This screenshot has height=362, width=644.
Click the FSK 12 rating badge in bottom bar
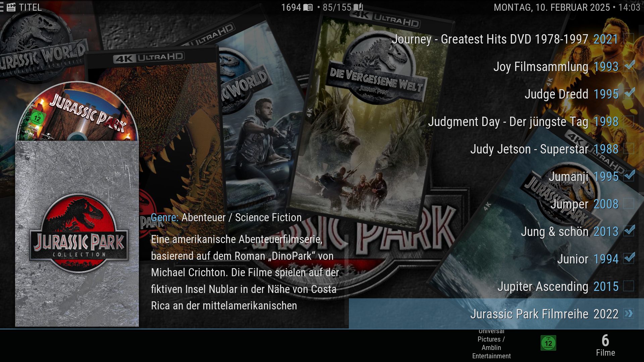(x=548, y=343)
